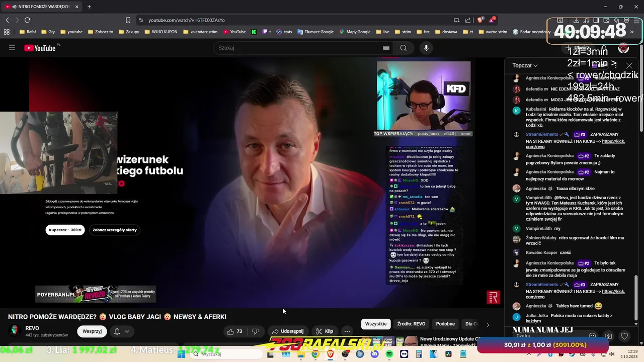Show more filter chips with arrow
This screenshot has height=362, width=644.
click(488, 324)
